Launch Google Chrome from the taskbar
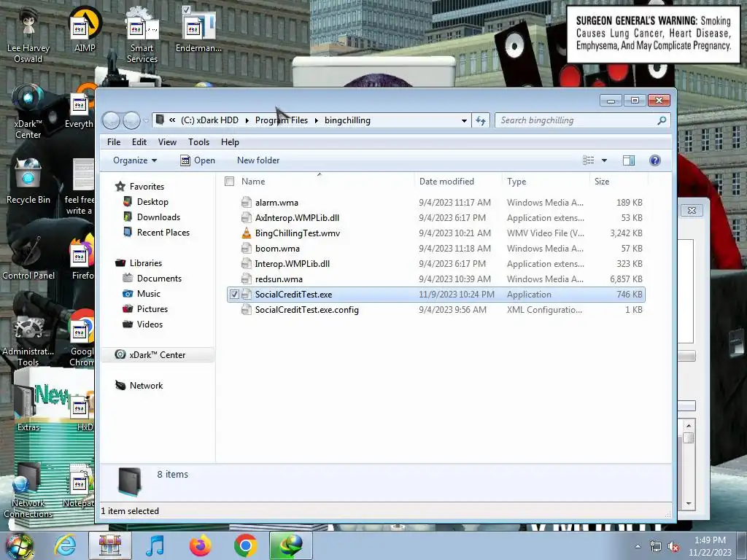Screen dimensions: 747x560 pos(245,545)
